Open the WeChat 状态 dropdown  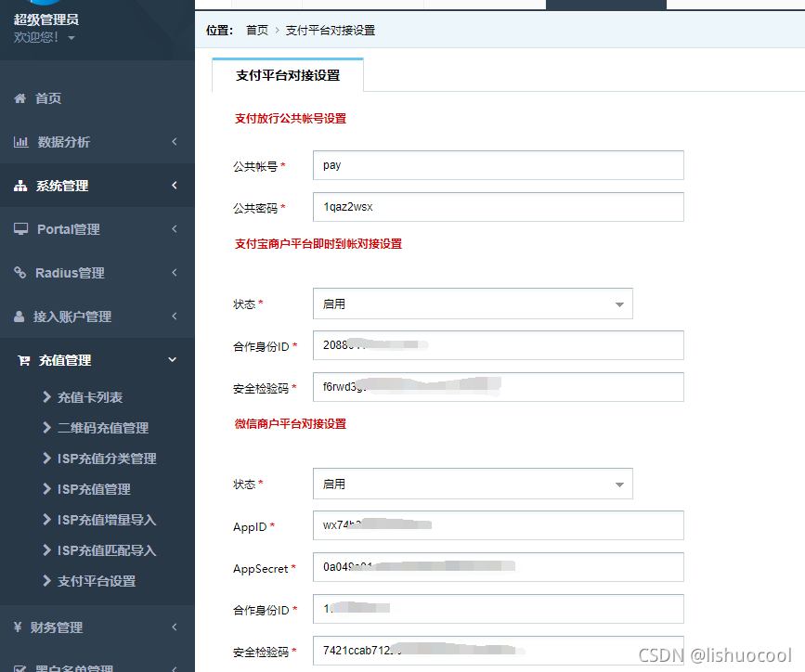(x=473, y=485)
